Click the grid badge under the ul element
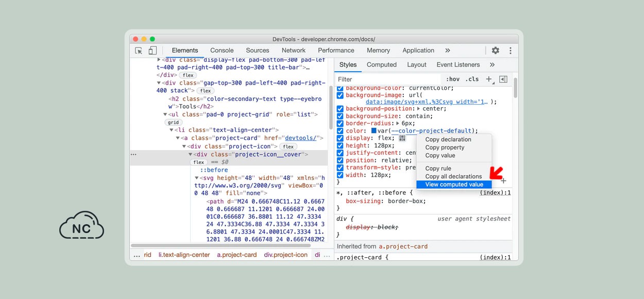644x299 pixels. point(173,123)
